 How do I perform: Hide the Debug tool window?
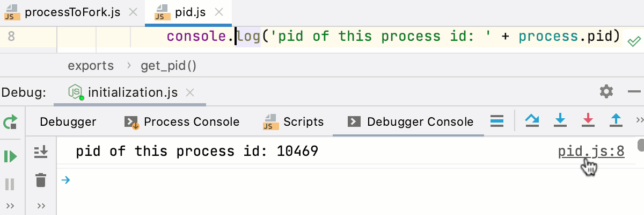click(x=636, y=92)
